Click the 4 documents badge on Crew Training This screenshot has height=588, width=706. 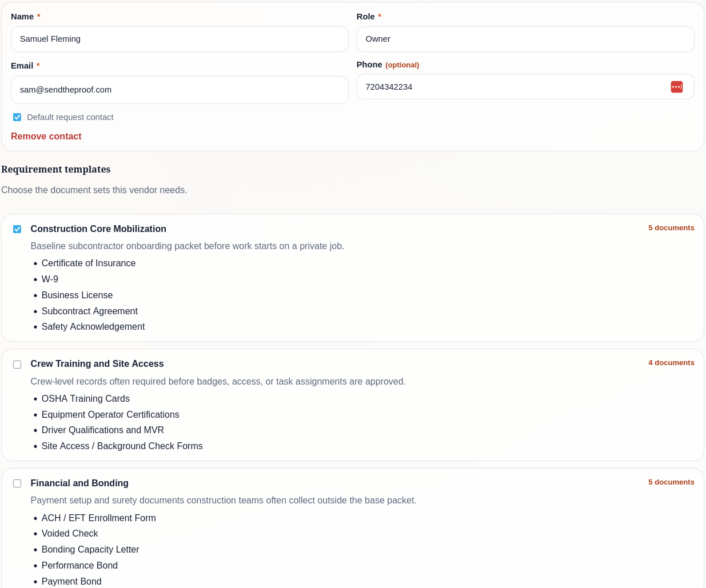coord(671,362)
